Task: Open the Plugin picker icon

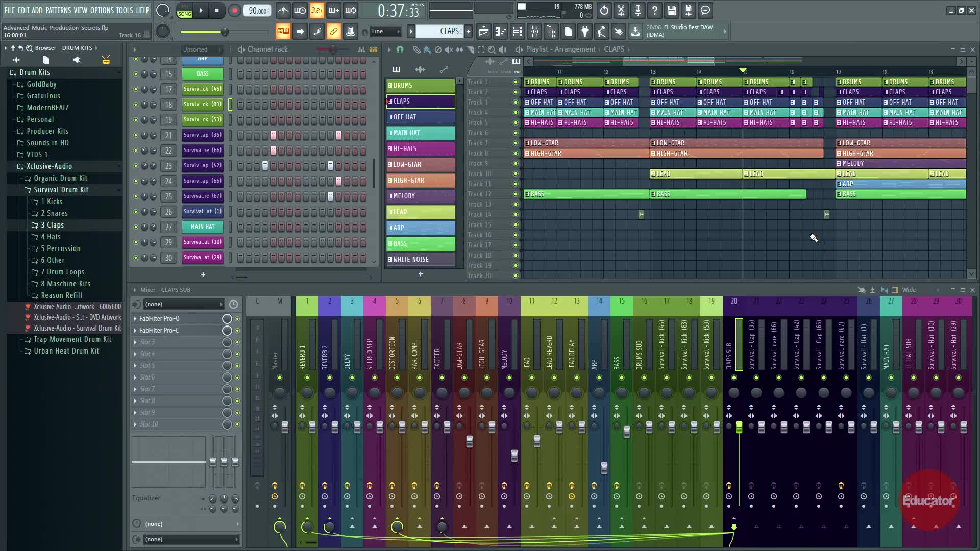Action: (x=585, y=32)
